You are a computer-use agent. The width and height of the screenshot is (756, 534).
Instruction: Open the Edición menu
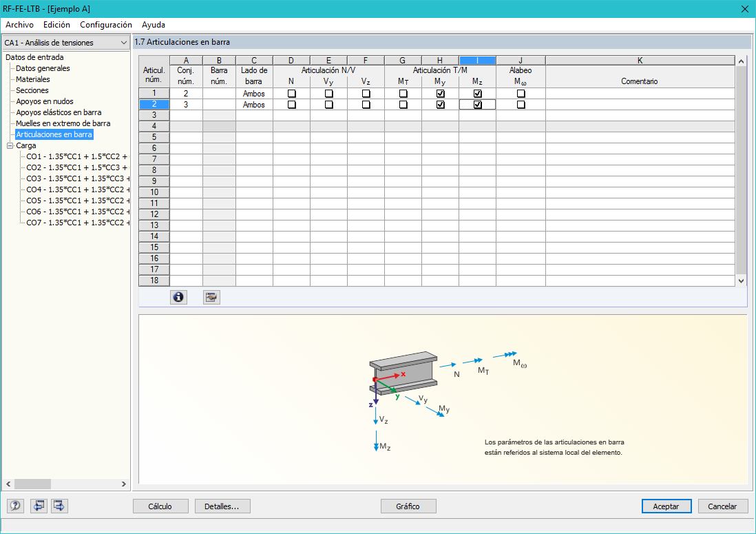point(56,25)
